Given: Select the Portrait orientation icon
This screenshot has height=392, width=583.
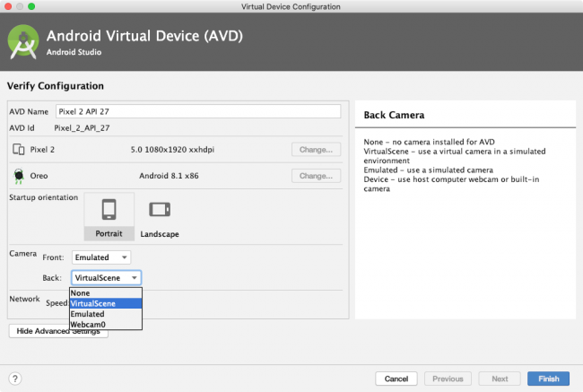Looking at the screenshot, I should coord(109,210).
